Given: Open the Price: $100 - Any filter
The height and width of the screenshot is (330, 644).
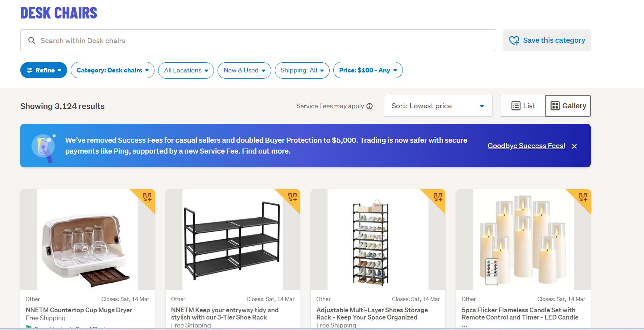Looking at the screenshot, I should (368, 70).
